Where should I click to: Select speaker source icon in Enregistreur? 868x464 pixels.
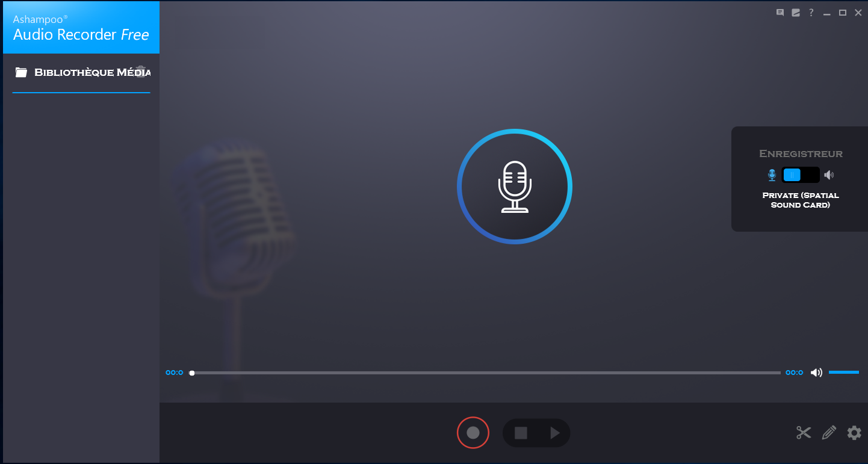[829, 175]
